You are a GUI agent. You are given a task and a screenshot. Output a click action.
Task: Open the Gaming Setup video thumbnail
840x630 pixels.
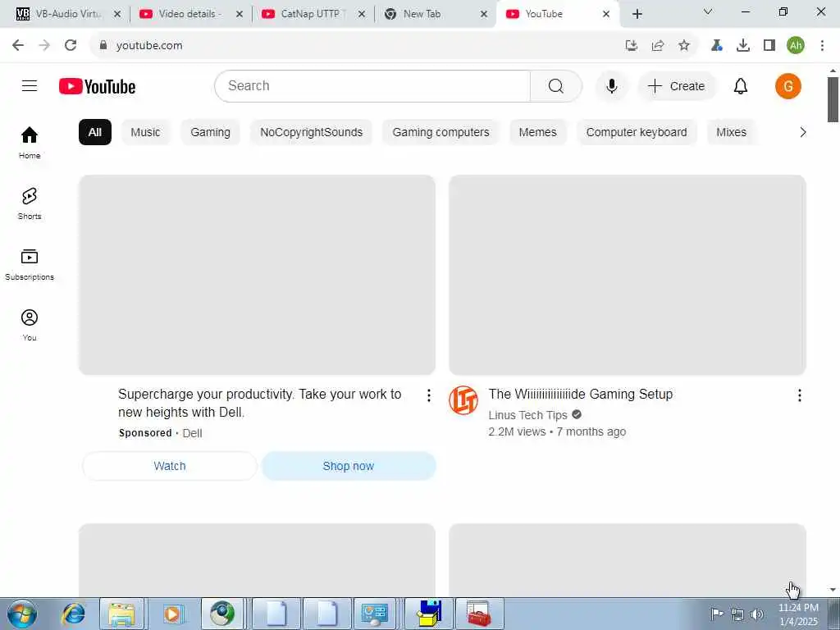tap(628, 275)
